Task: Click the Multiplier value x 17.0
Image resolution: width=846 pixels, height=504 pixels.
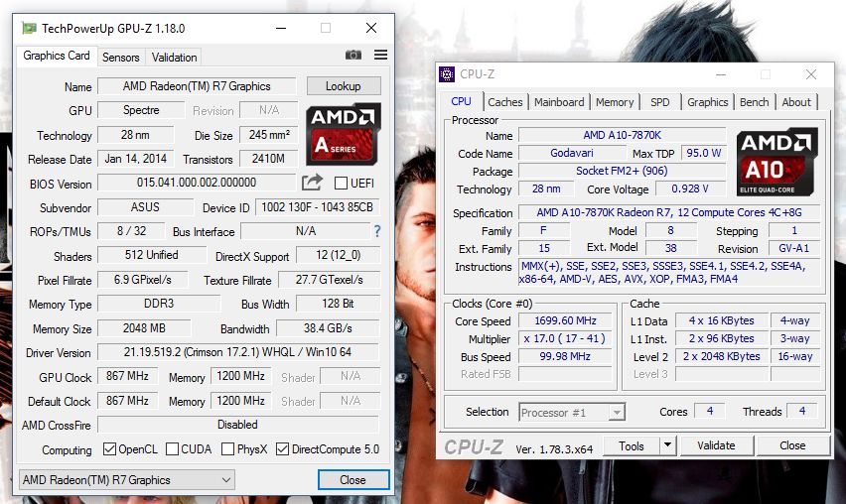Action: (x=565, y=338)
